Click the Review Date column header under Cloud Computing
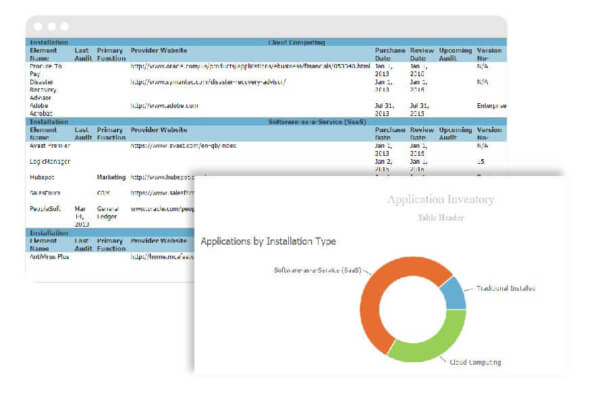This screenshot has width=600, height=408. [422, 55]
